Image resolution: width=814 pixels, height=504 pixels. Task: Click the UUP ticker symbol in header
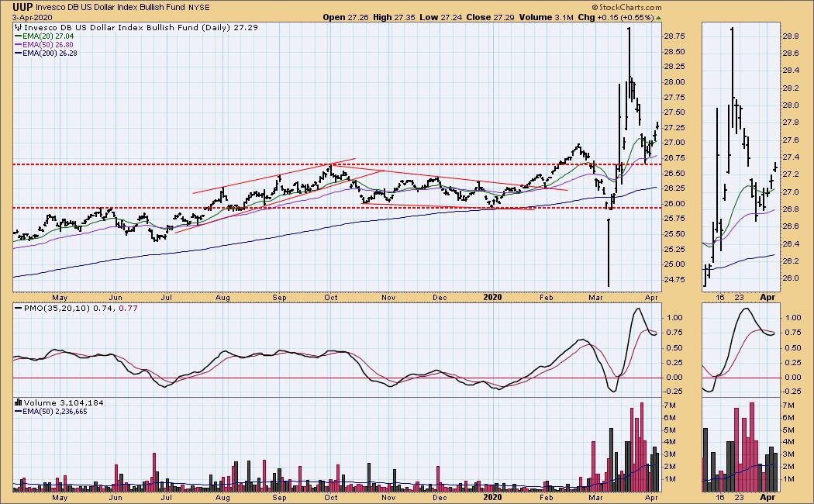pos(22,7)
